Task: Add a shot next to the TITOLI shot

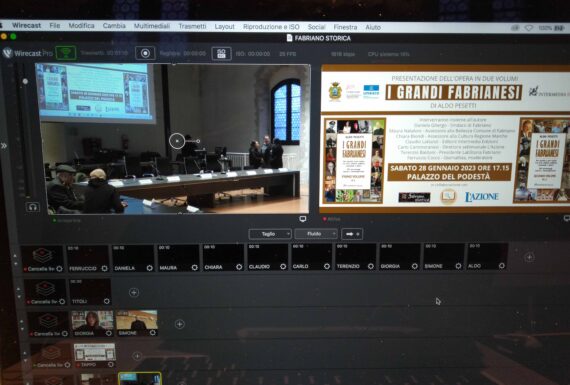Action: (x=134, y=292)
